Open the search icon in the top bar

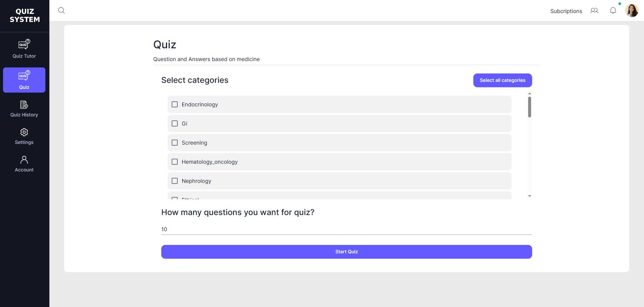coord(61,10)
